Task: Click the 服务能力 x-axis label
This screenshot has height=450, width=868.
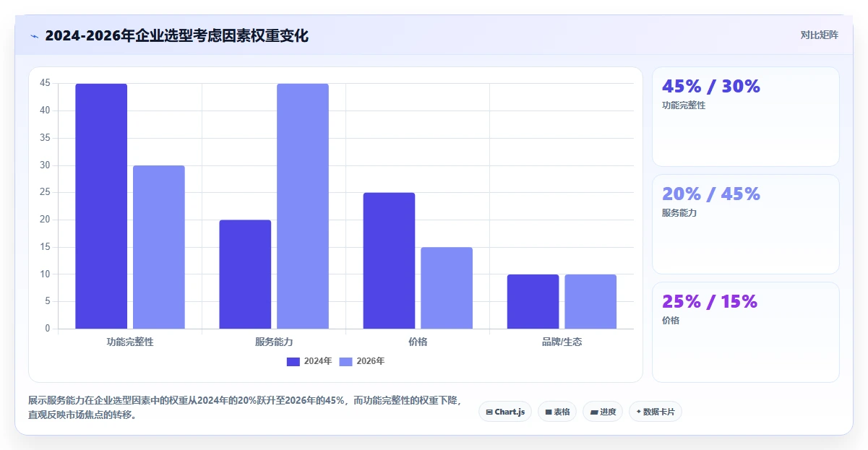Action: [x=274, y=342]
